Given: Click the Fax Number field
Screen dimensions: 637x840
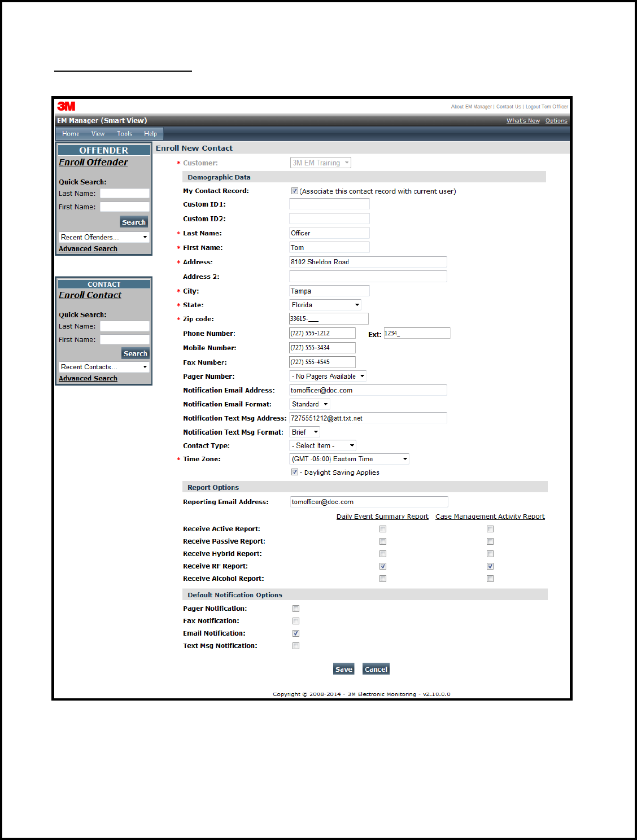Looking at the screenshot, I should [322, 362].
